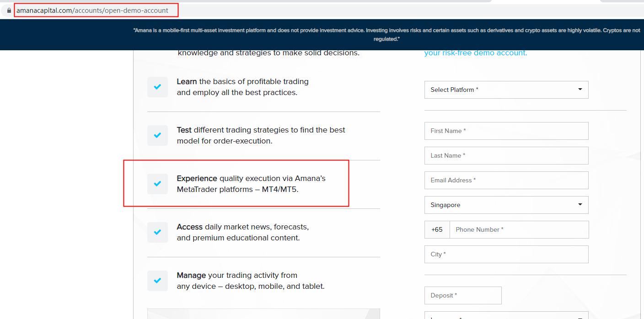Open the Select Platform dropdown
This screenshot has width=644, height=319.
tap(506, 90)
